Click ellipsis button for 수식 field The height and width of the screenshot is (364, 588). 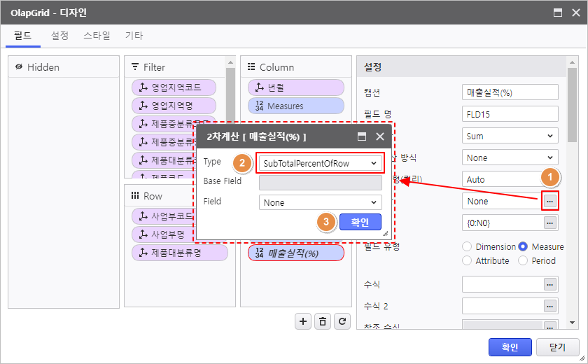(x=550, y=284)
